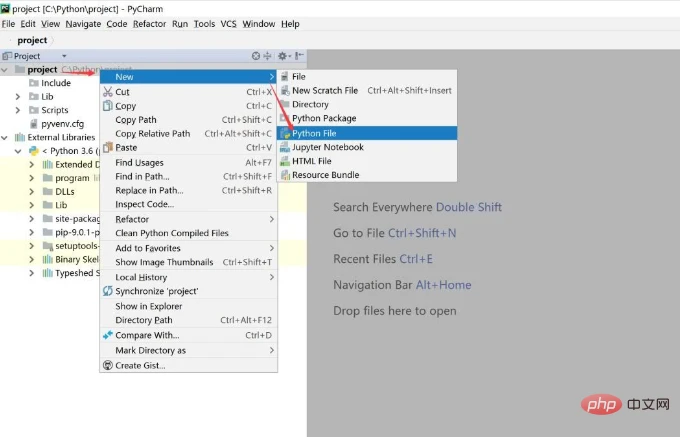Collapse the External Libraries node arrow

click(x=4, y=137)
